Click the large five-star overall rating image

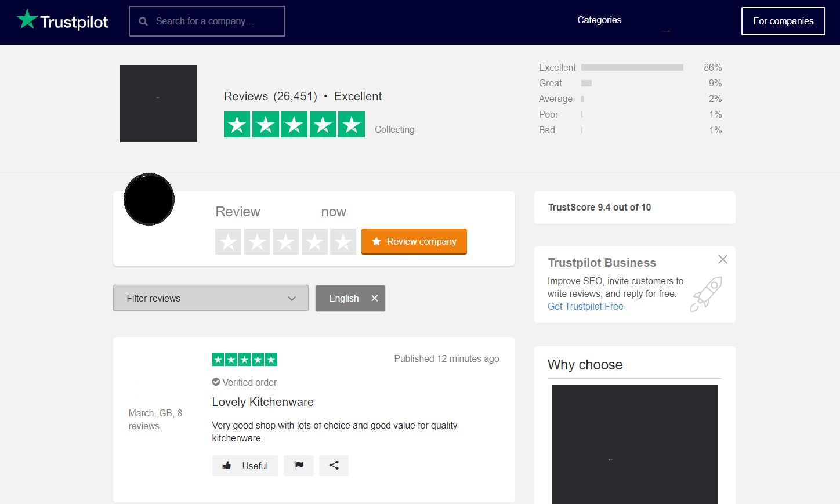pyautogui.click(x=294, y=124)
